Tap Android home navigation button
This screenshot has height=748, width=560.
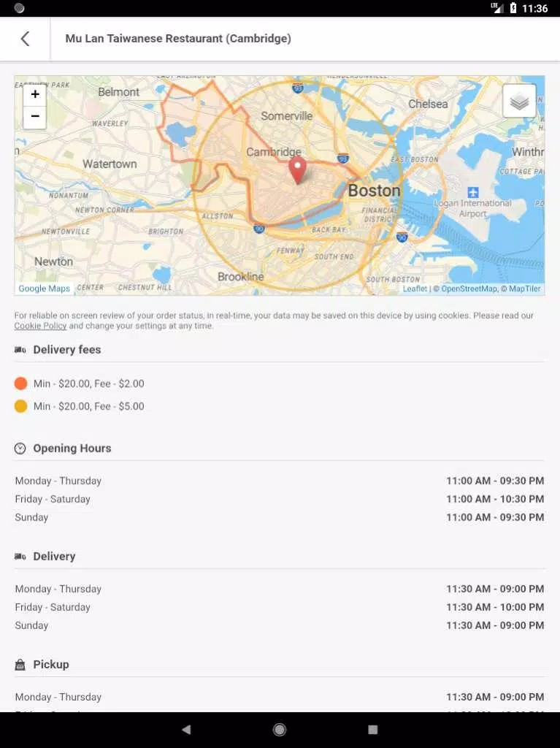coord(280,730)
